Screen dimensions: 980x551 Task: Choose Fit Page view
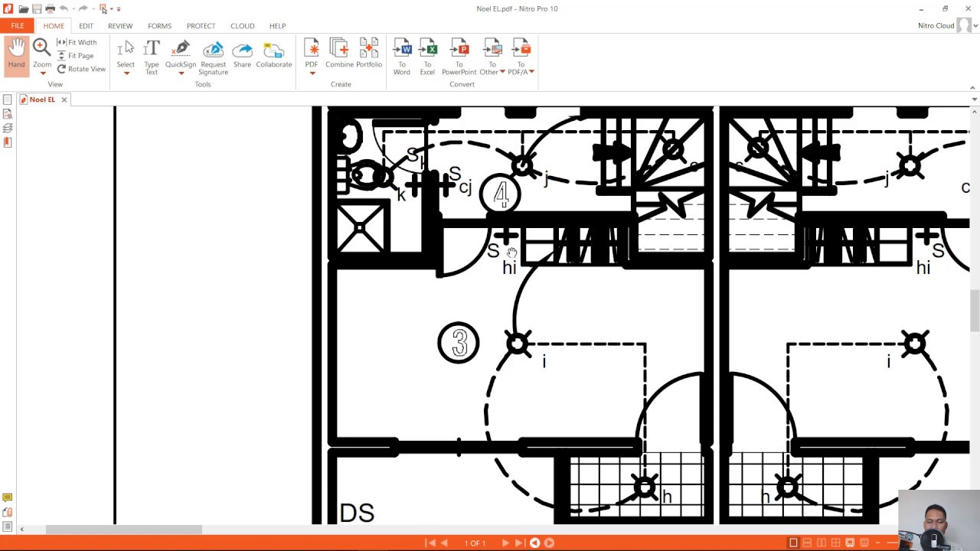pos(75,56)
